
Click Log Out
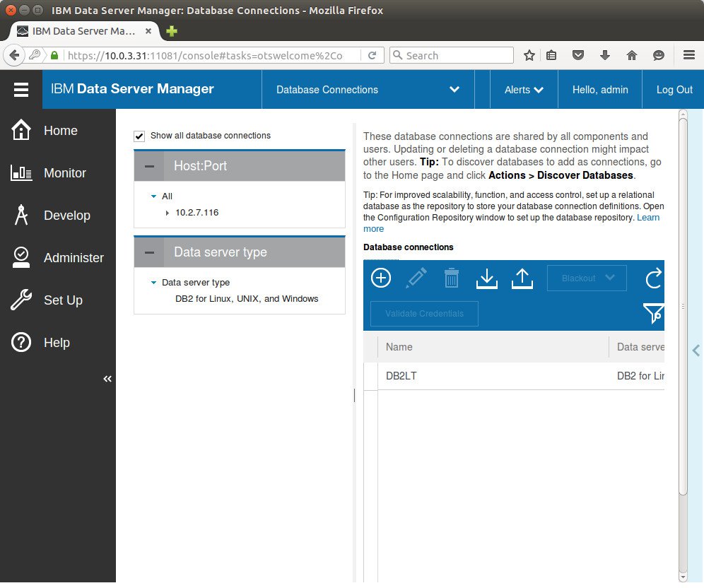(x=674, y=89)
